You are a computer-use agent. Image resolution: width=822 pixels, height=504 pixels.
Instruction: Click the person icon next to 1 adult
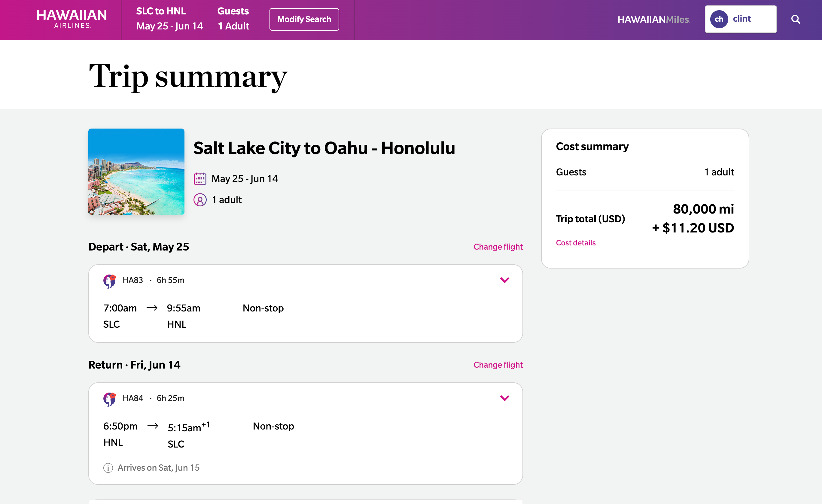(199, 199)
